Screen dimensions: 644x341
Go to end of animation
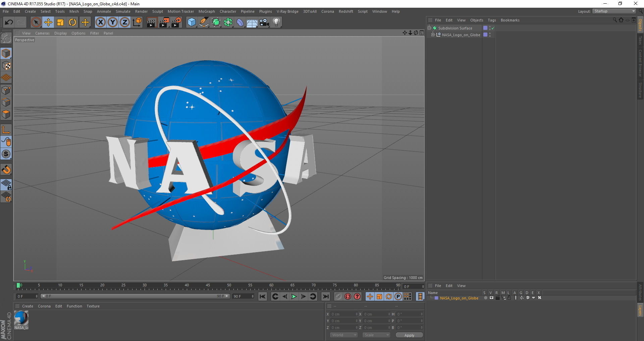(325, 296)
